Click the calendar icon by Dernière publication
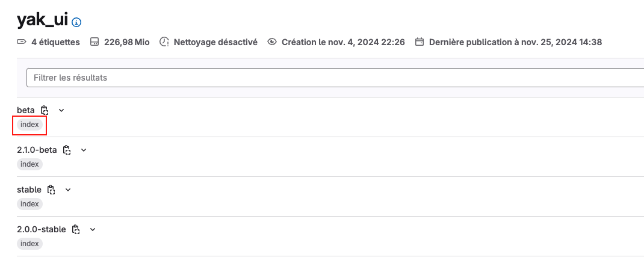644x269 pixels. (420, 42)
